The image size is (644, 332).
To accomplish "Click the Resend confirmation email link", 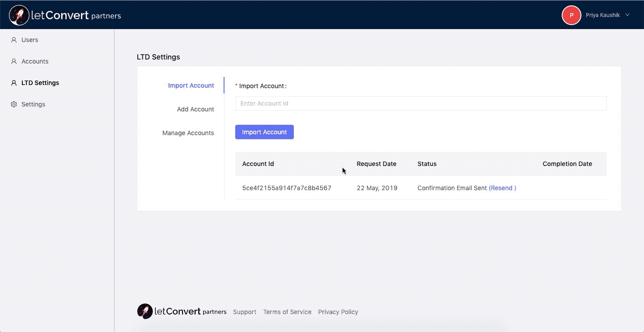I will tap(502, 188).
